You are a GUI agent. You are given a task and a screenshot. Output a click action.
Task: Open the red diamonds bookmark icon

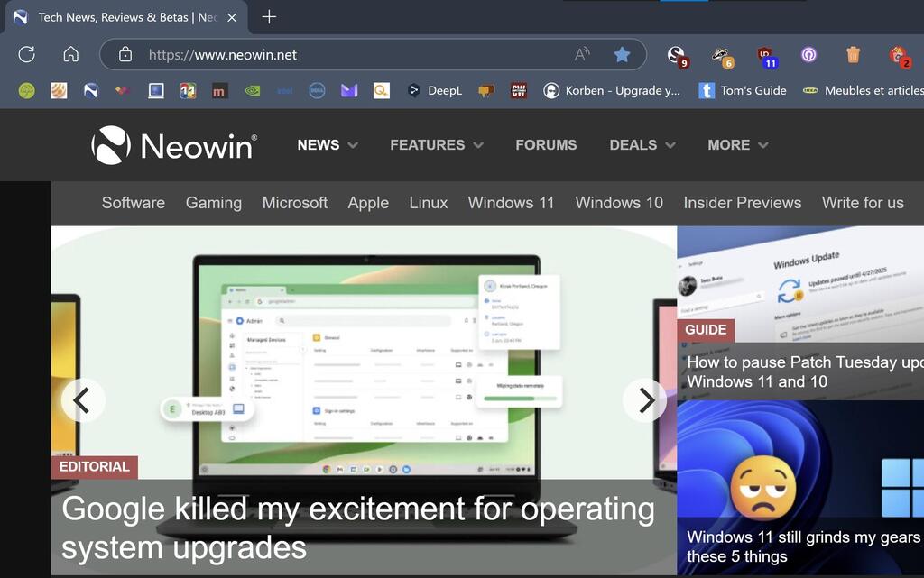click(123, 91)
